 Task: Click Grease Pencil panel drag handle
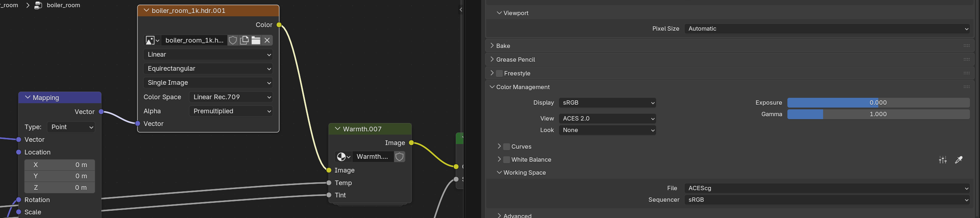click(x=967, y=59)
